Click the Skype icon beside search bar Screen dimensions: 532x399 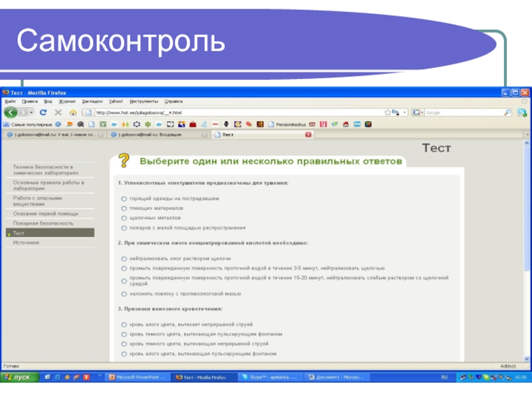522,112
